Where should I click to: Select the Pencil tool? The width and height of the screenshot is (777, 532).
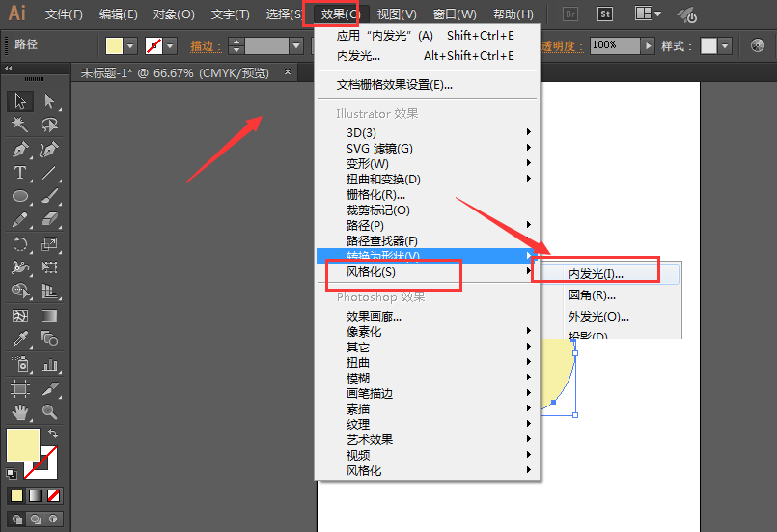20,219
